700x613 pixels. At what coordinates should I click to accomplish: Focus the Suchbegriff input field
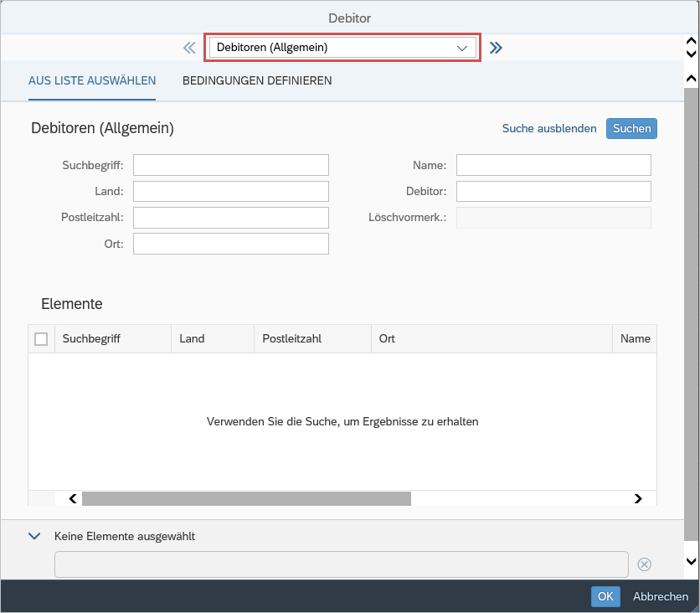[x=231, y=165]
